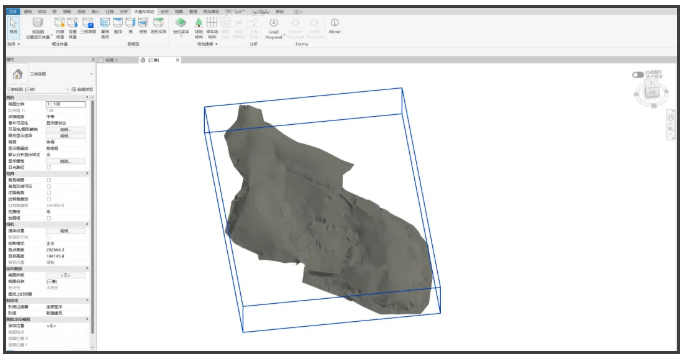Select the green toposurface tool icon
Screen dimensions: 686x360
pos(181,26)
